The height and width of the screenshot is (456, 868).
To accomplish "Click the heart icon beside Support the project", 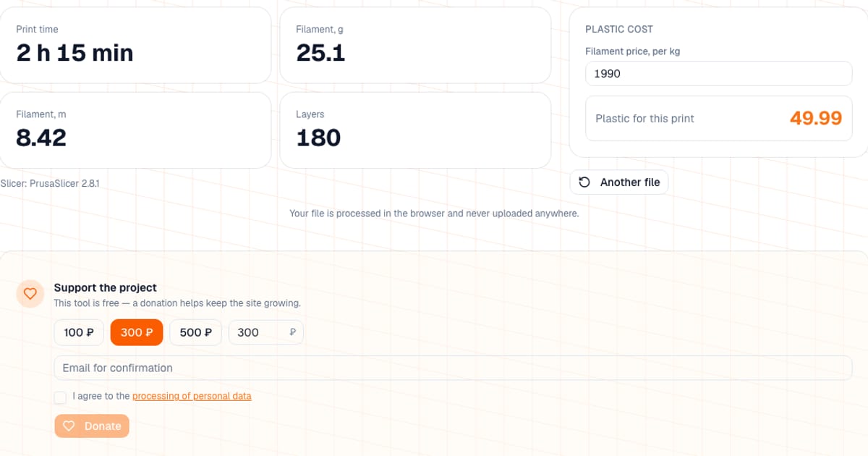I will tap(30, 294).
